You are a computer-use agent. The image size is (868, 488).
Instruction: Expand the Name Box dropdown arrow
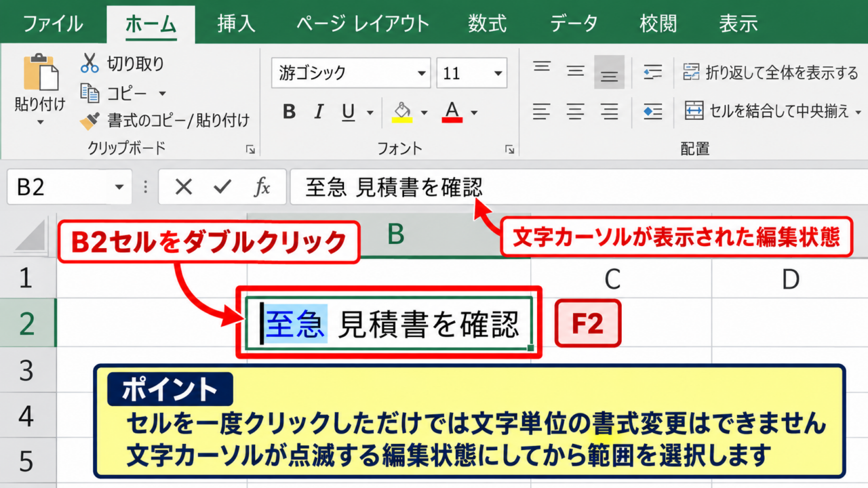120,188
